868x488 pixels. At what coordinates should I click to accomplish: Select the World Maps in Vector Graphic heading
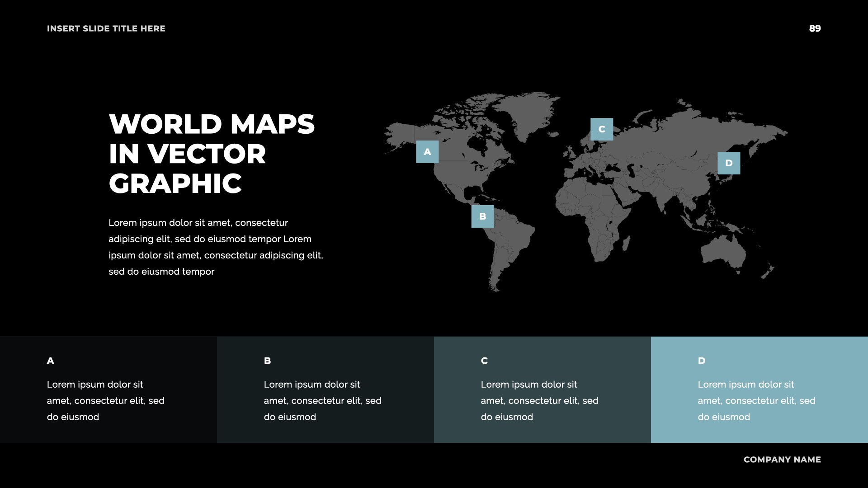coord(212,154)
